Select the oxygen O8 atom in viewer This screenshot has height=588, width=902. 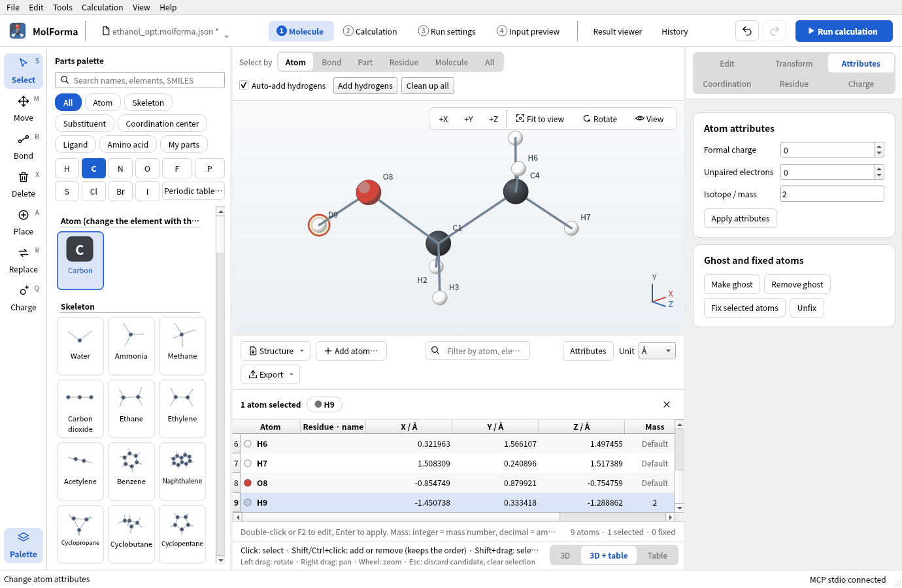(369, 193)
